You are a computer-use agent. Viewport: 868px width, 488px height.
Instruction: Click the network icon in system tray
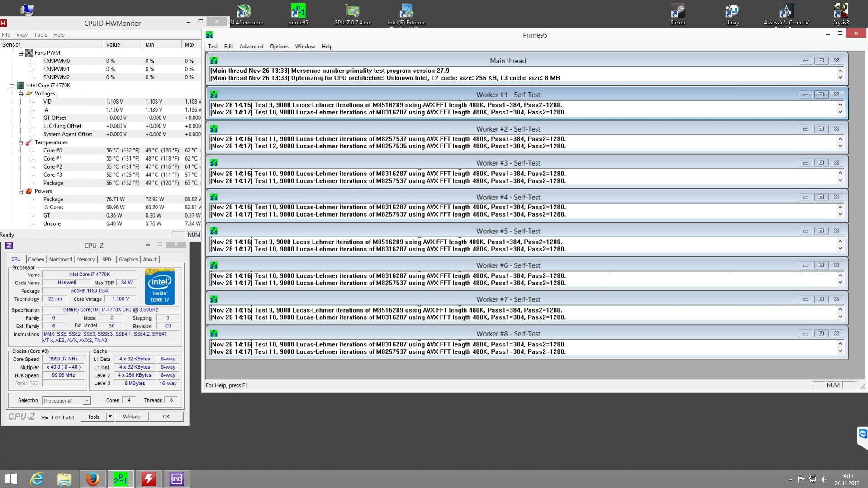[812, 479]
